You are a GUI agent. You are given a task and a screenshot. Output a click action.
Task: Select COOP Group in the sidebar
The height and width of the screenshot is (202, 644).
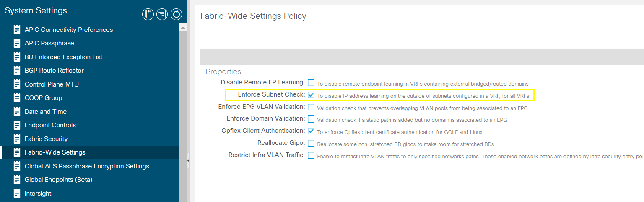43,98
